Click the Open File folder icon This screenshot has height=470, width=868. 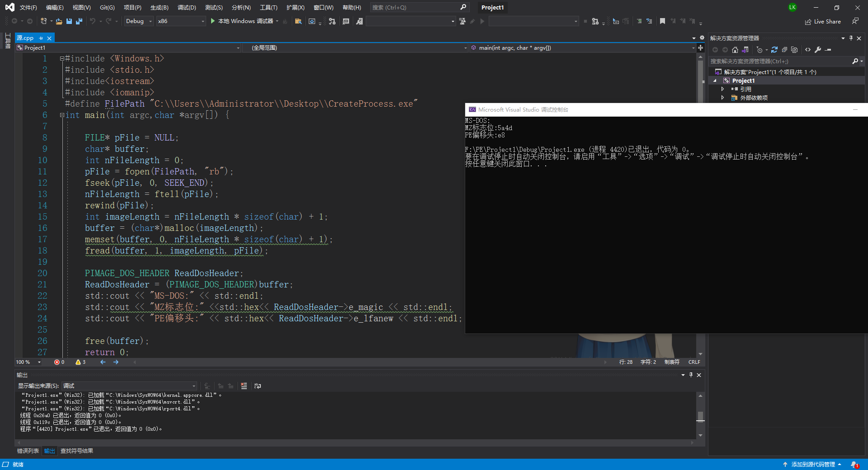point(59,21)
